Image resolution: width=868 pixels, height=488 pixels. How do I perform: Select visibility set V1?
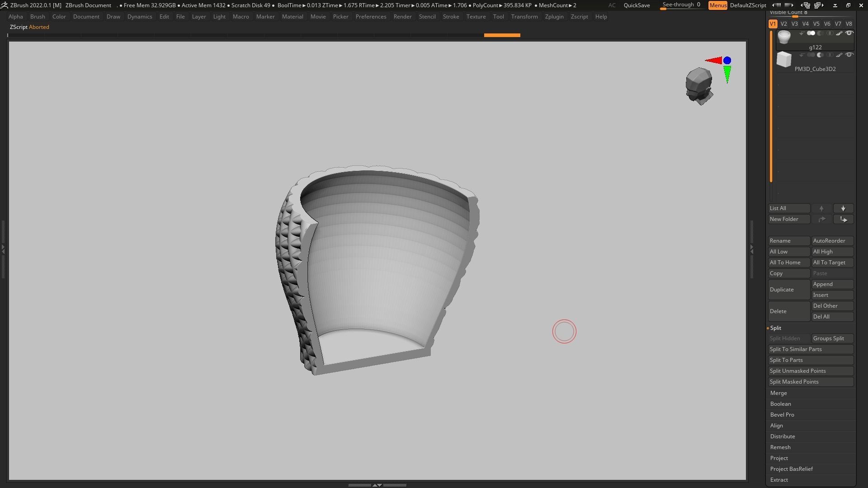(773, 24)
